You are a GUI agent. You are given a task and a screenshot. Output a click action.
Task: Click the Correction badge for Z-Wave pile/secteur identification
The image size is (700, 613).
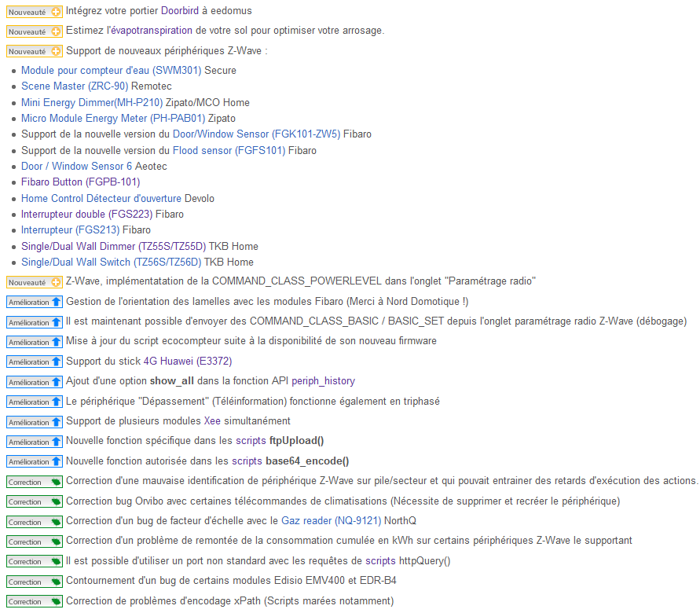pyautogui.click(x=35, y=483)
